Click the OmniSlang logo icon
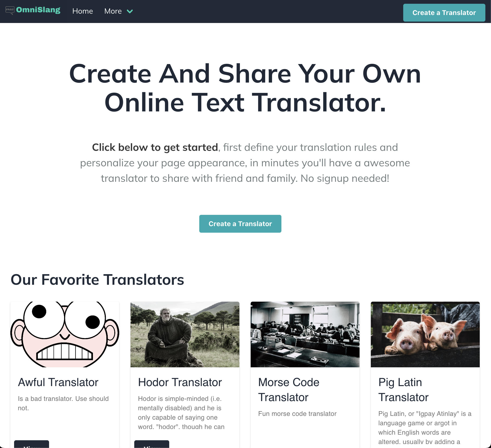This screenshot has width=491, height=448. click(x=9, y=11)
